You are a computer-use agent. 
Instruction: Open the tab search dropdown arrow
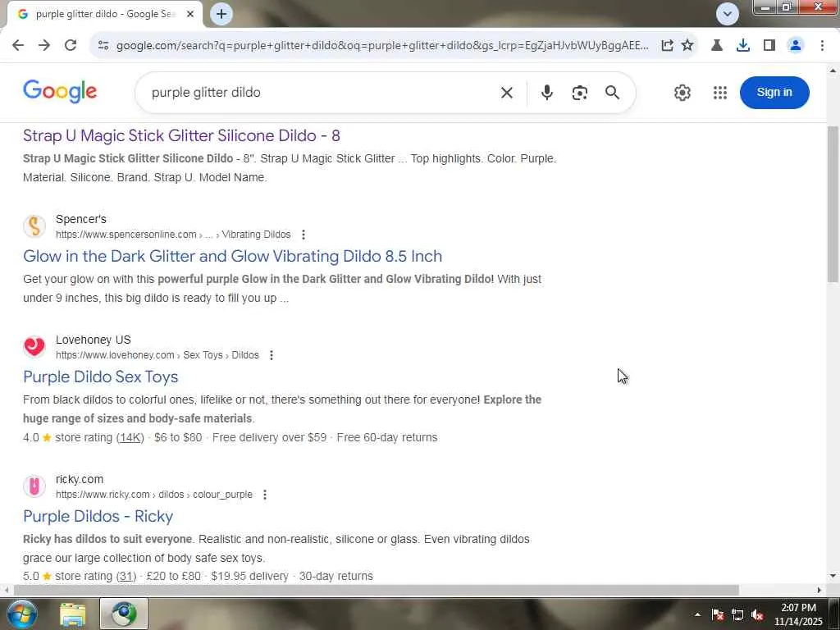[x=728, y=15]
